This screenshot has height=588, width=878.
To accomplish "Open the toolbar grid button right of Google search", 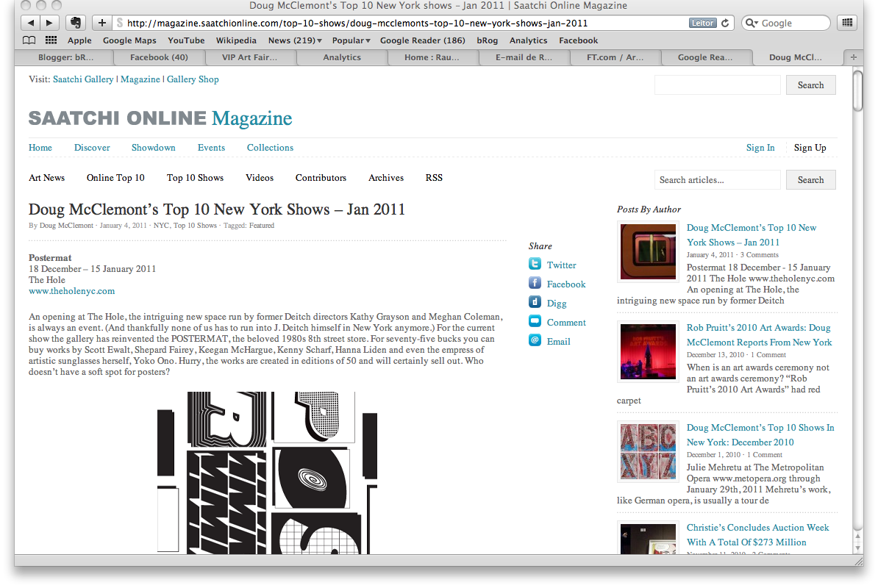I will pos(848,23).
